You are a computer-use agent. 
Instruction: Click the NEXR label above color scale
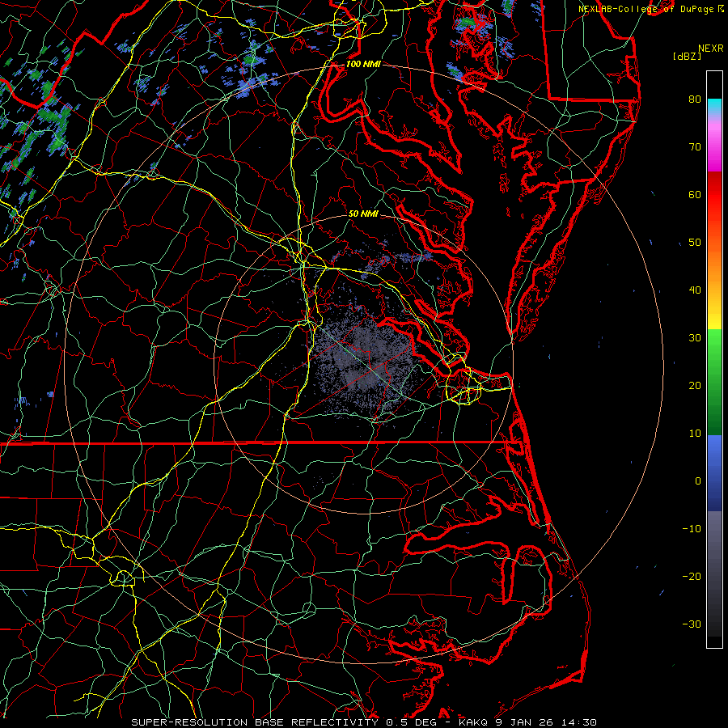710,49
